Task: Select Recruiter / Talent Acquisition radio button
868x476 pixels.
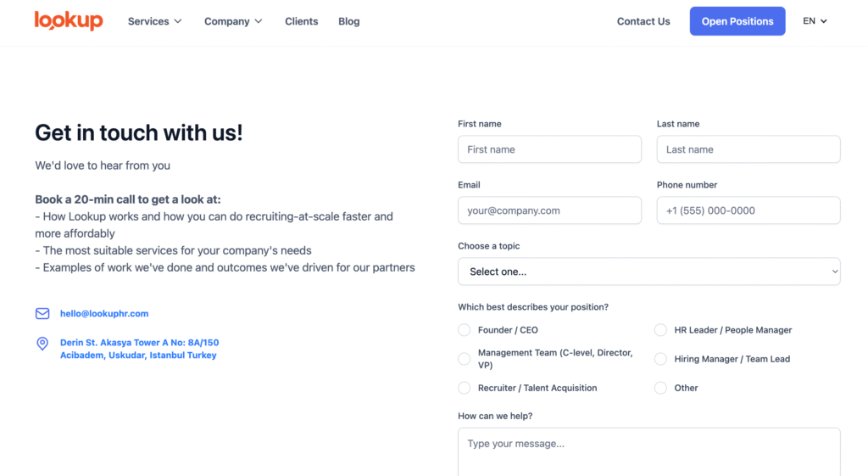Action: (x=465, y=388)
